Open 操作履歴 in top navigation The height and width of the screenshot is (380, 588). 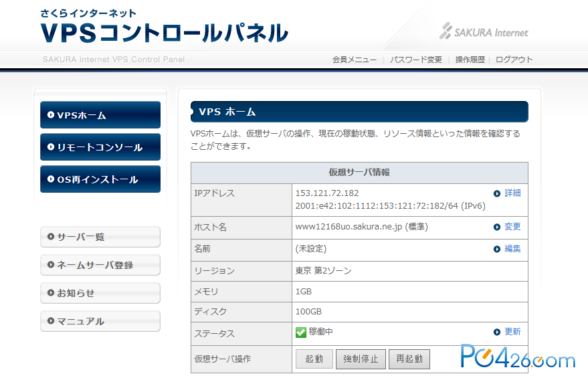pyautogui.click(x=470, y=60)
